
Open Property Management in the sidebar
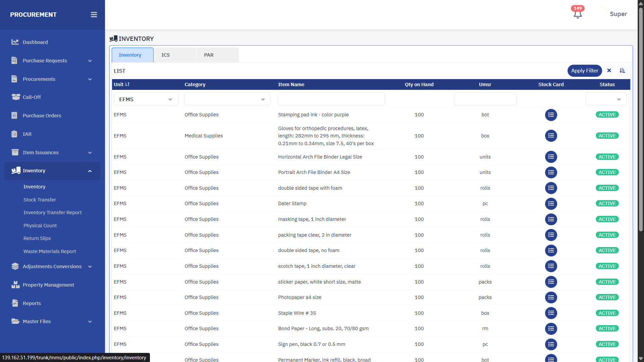click(48, 285)
